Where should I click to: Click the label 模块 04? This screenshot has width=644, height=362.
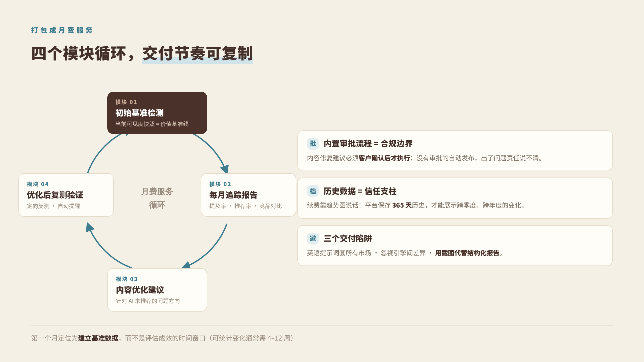[x=38, y=184]
